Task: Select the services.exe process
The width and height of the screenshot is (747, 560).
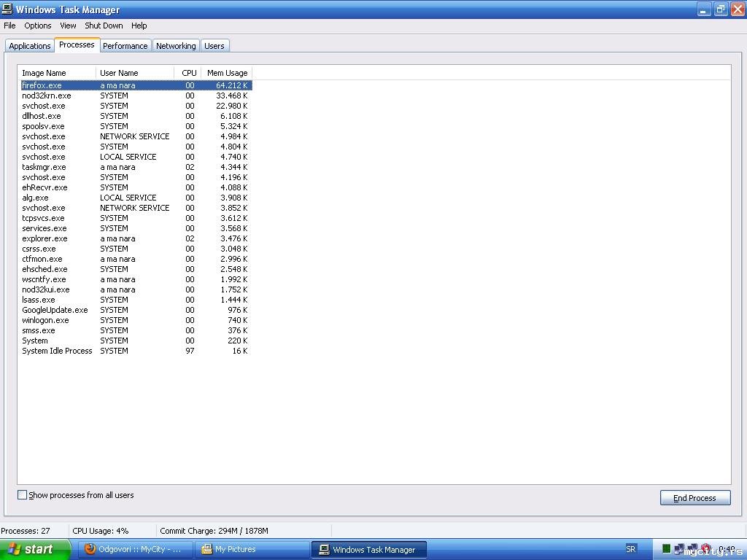Action: 136,228
